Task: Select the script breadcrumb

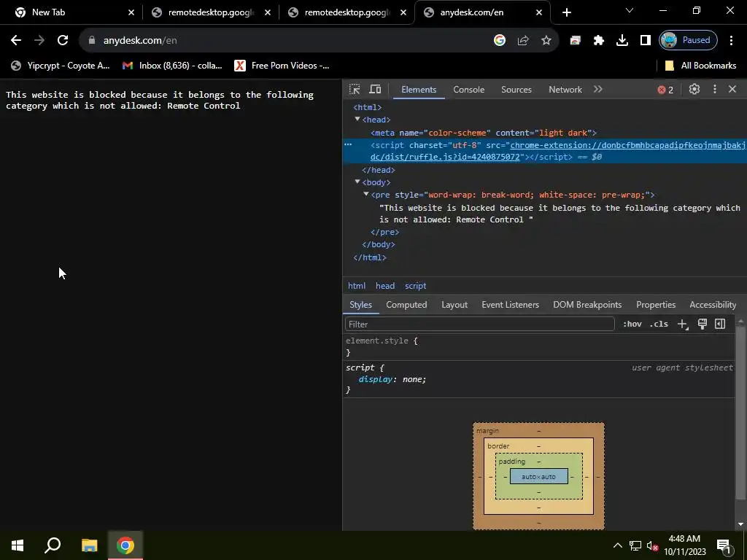Action: [x=415, y=286]
